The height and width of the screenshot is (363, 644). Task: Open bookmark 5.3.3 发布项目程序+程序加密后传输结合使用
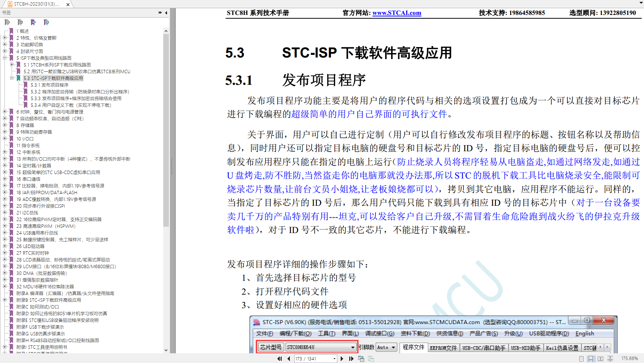pos(76,98)
